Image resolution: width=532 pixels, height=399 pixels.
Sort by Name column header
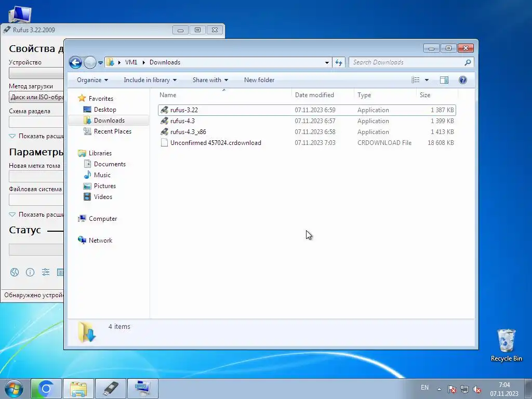coord(224,95)
